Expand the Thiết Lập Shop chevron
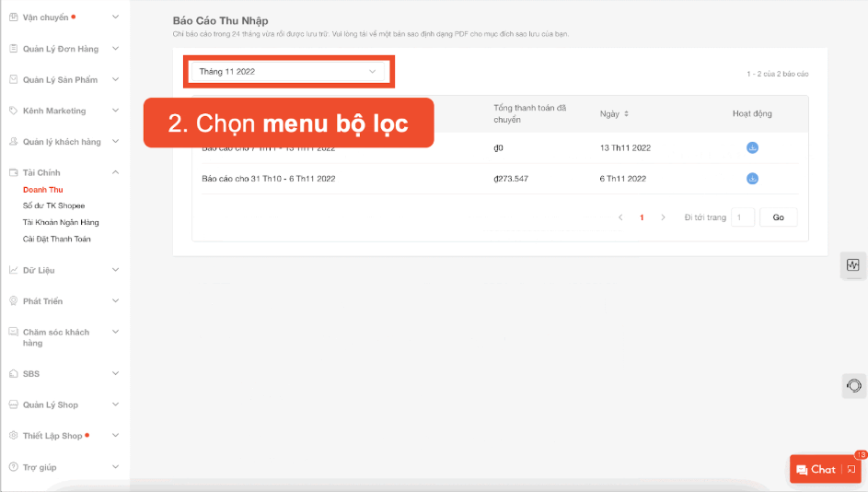Screen dimensions: 868x492 116,436
